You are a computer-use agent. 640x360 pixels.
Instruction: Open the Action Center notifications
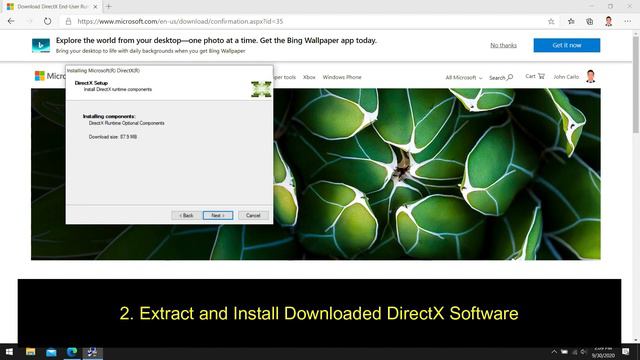(x=626, y=352)
